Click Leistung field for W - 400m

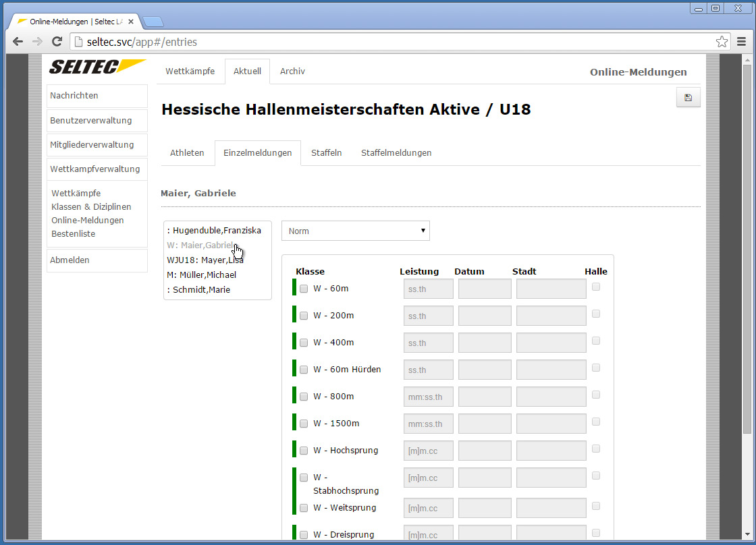[x=428, y=343]
